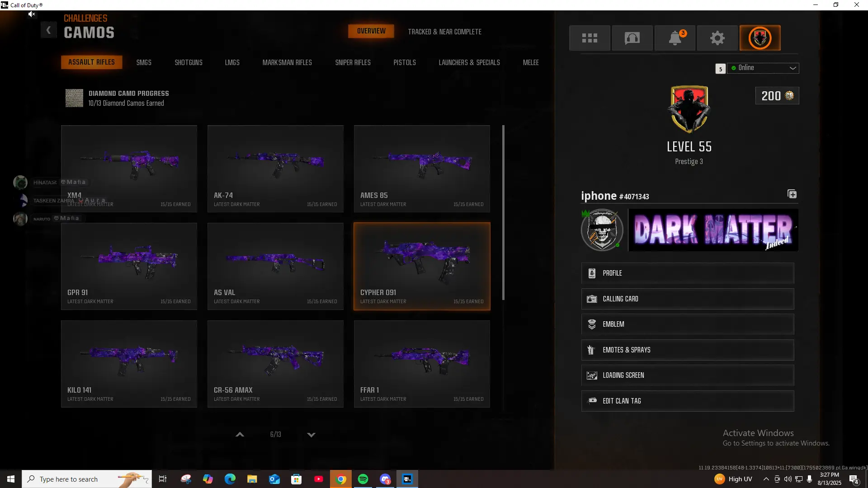Image resolution: width=868 pixels, height=488 pixels.
Task: Click the Edit Clan Tag button
Action: pyautogui.click(x=687, y=401)
